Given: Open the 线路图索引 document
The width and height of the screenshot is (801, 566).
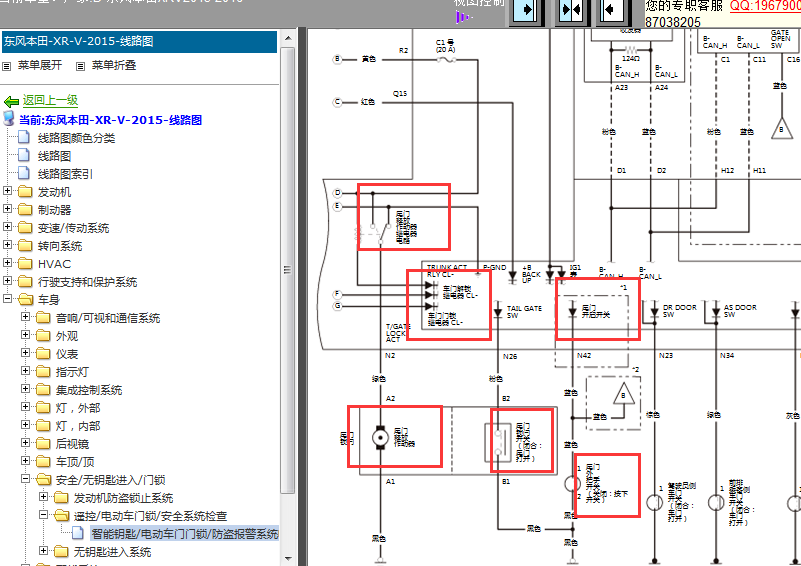Looking at the screenshot, I should coord(65,174).
